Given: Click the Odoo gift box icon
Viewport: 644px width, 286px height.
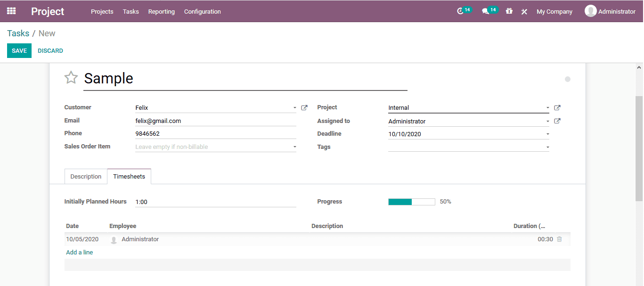Looking at the screenshot, I should pyautogui.click(x=509, y=11).
